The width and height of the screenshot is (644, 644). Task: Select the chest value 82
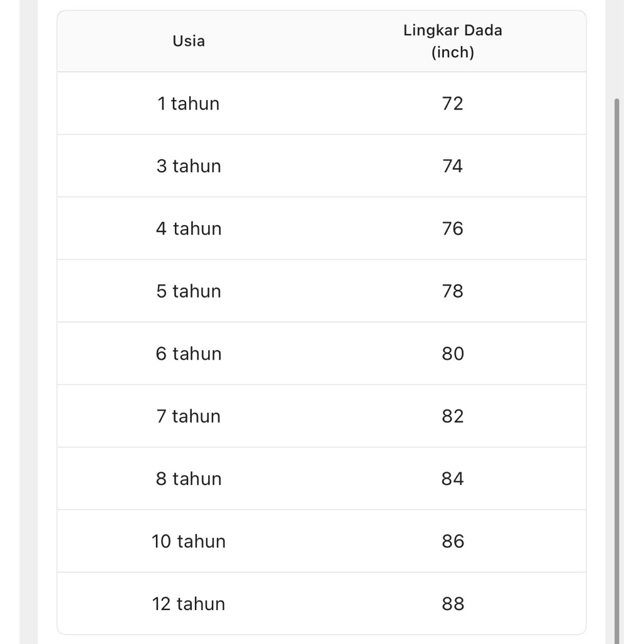pyautogui.click(x=453, y=416)
